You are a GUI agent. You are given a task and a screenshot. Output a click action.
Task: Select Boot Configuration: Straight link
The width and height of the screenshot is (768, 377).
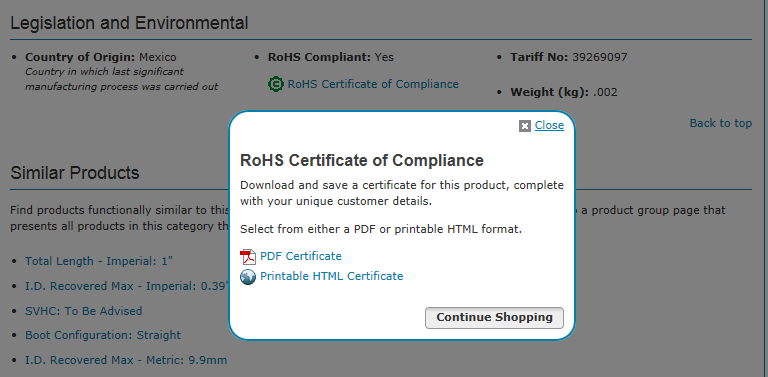103,335
